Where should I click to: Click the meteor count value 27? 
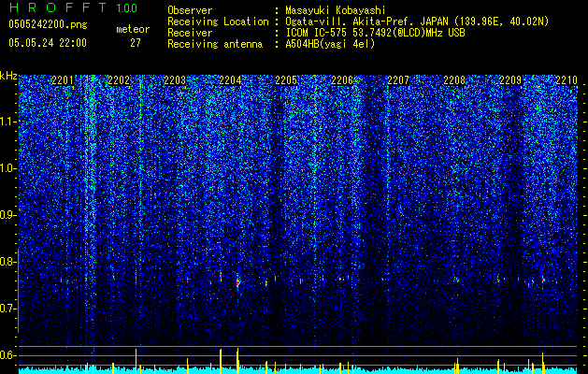tap(136, 43)
